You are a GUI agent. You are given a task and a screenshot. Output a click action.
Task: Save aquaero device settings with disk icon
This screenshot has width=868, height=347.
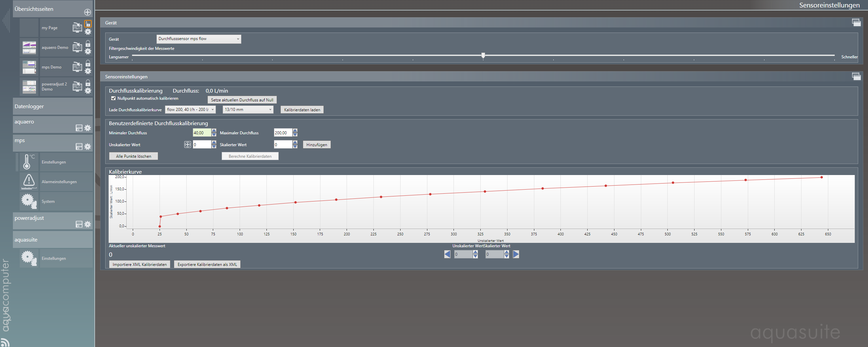tap(79, 128)
